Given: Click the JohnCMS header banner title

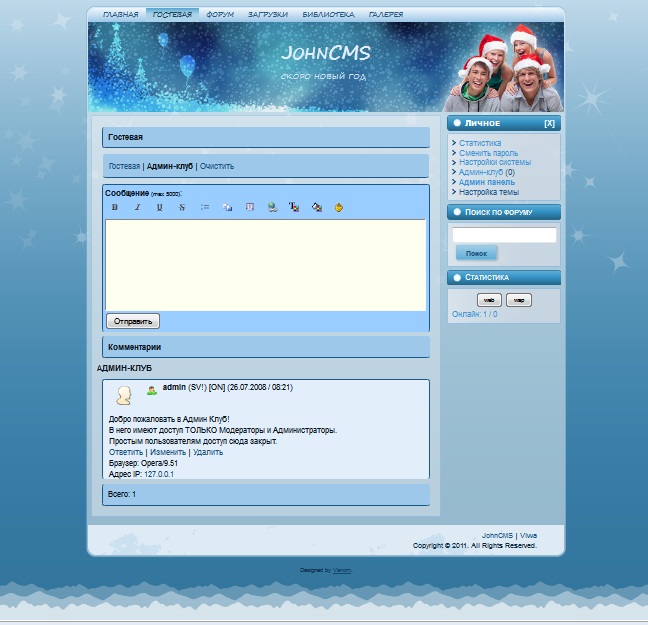Looking at the screenshot, I should tap(326, 53).
